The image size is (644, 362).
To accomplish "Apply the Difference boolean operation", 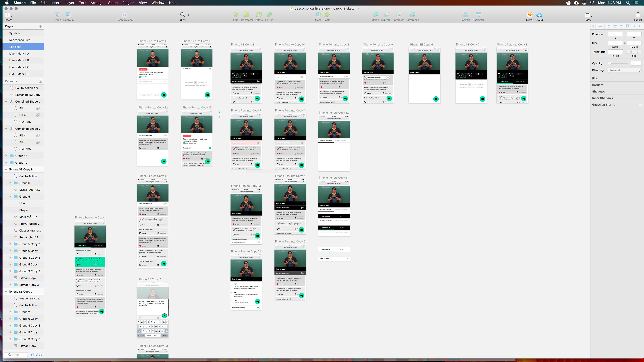I will [413, 15].
